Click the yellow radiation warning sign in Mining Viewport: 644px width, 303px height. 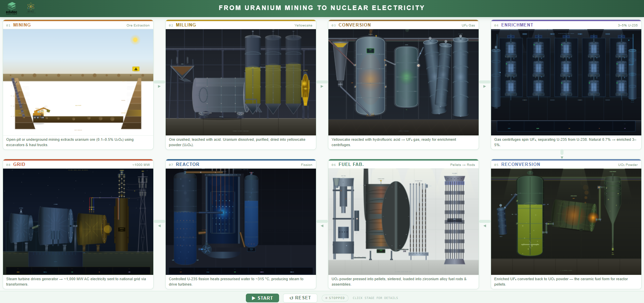click(x=136, y=69)
